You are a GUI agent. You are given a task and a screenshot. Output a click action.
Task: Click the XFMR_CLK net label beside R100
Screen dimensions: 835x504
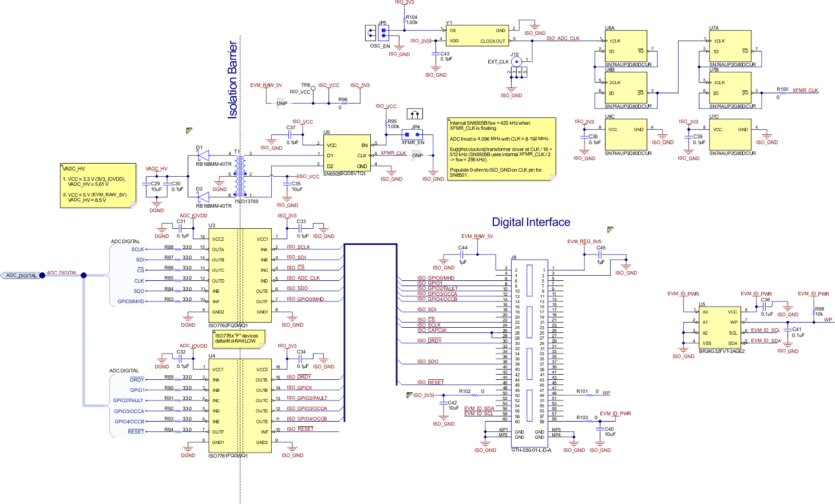coord(805,90)
